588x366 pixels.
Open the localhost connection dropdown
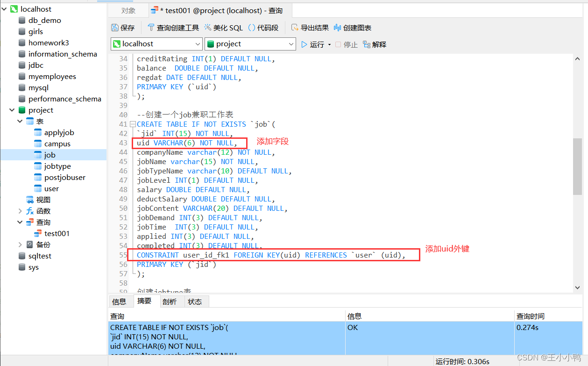[x=197, y=44]
